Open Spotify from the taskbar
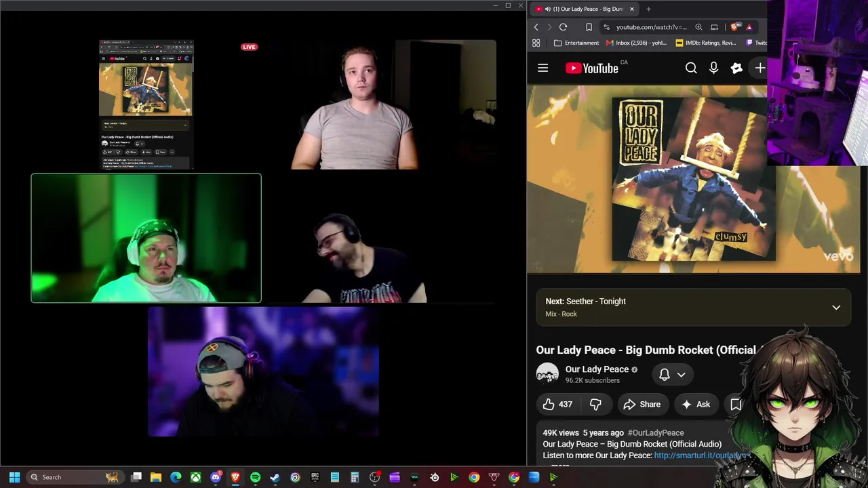This screenshot has height=488, width=868. coord(255,477)
